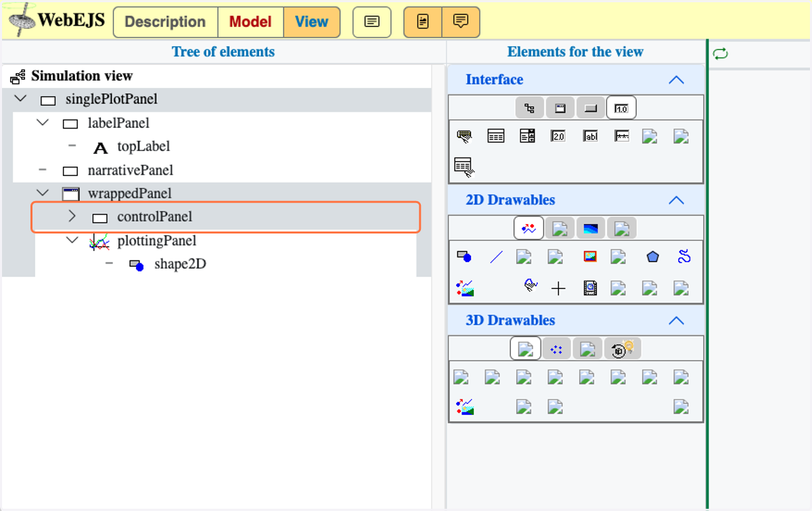
Task: Pick the table-with-pointing-hand Interface element
Action: (464, 166)
